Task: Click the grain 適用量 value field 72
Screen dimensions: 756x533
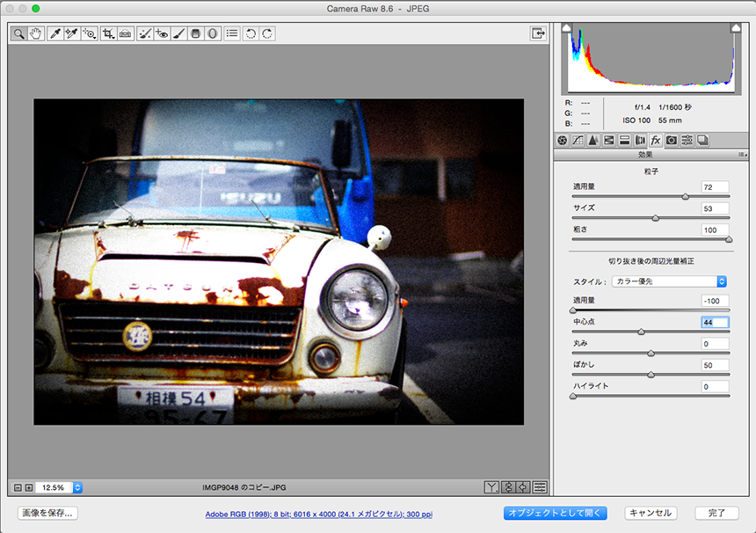Action: click(x=715, y=187)
